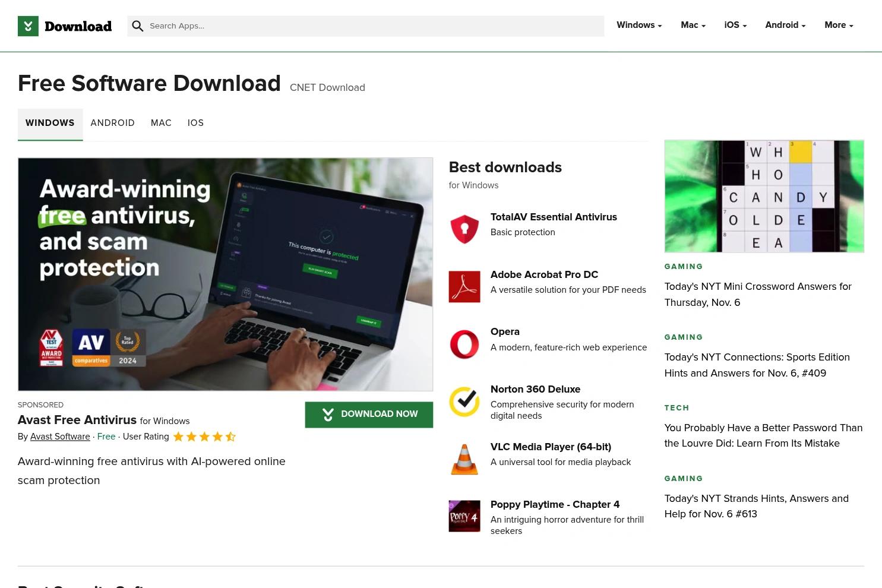Read the Louvre password article
Screen dimensions: 882x588
tap(763, 435)
